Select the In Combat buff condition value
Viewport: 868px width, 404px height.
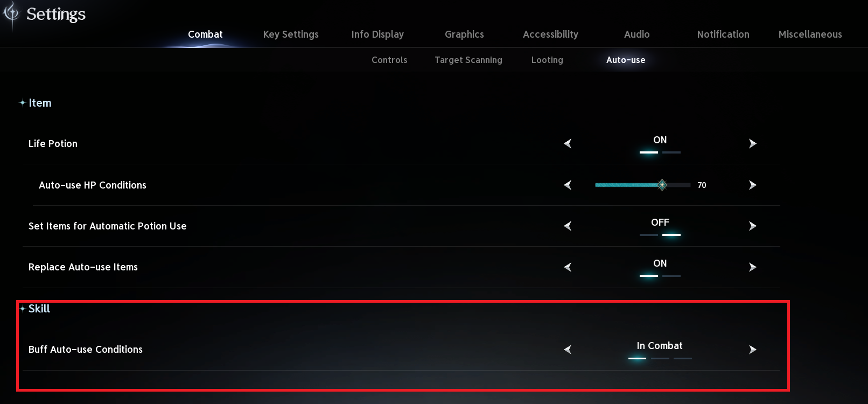coord(660,346)
